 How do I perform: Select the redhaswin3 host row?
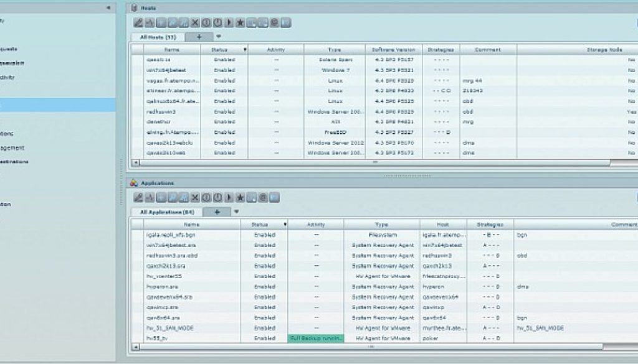click(166, 111)
